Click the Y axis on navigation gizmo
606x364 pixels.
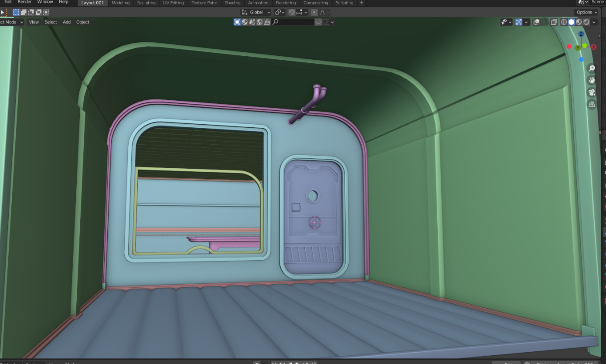click(x=578, y=48)
